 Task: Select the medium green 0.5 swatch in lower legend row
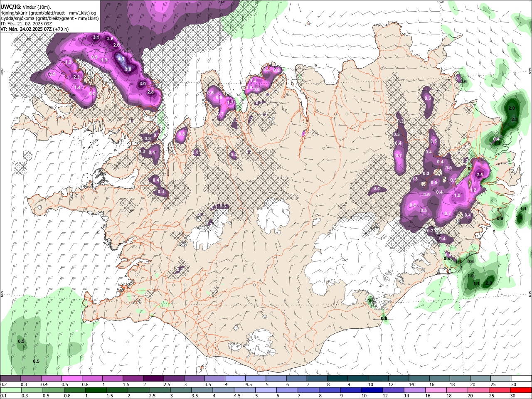(54, 390)
